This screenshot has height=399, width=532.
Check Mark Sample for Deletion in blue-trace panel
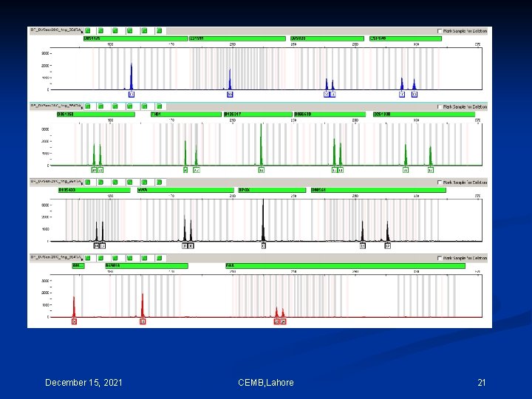coord(440,31)
